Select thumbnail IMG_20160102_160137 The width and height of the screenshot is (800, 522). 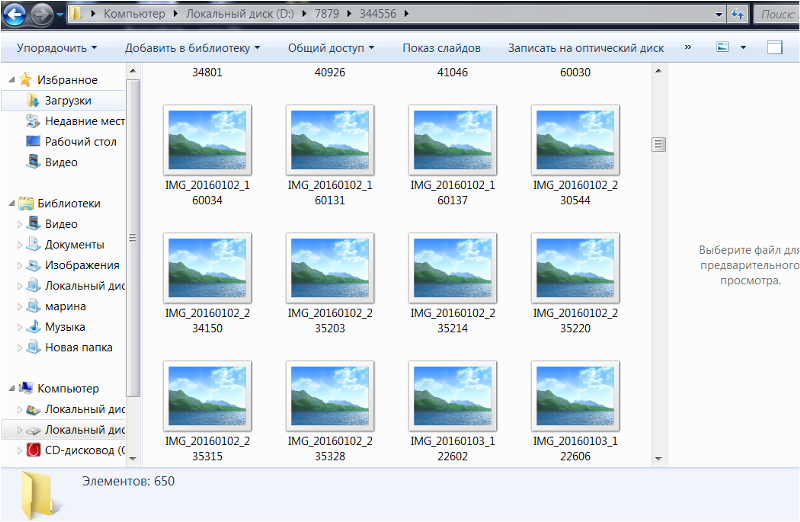(453, 140)
